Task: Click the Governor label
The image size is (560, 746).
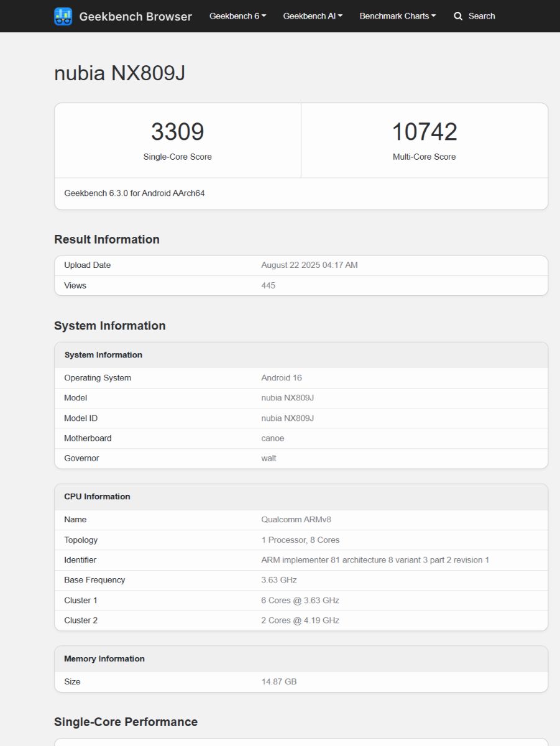Action: click(x=81, y=458)
